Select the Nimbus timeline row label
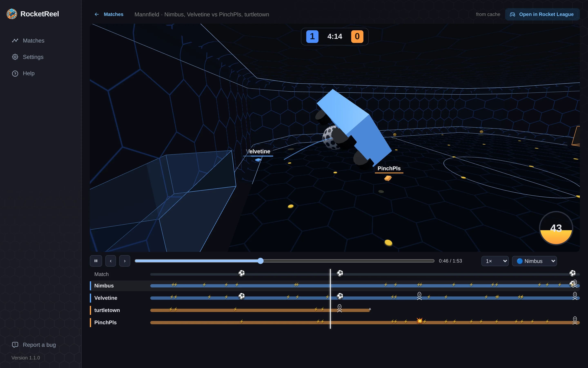Viewport: 588px width, 368px height. click(104, 285)
